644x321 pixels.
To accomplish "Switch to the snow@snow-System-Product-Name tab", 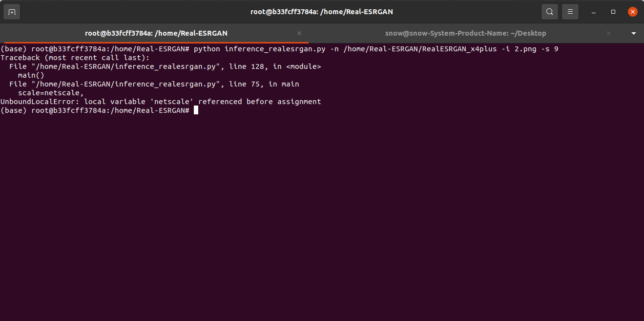I will (x=465, y=33).
